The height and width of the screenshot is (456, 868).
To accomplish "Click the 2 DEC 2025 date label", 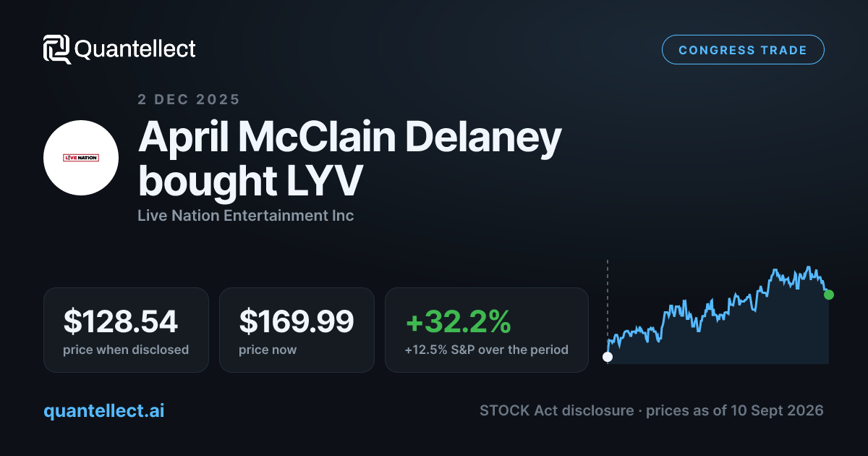I will click(x=189, y=99).
